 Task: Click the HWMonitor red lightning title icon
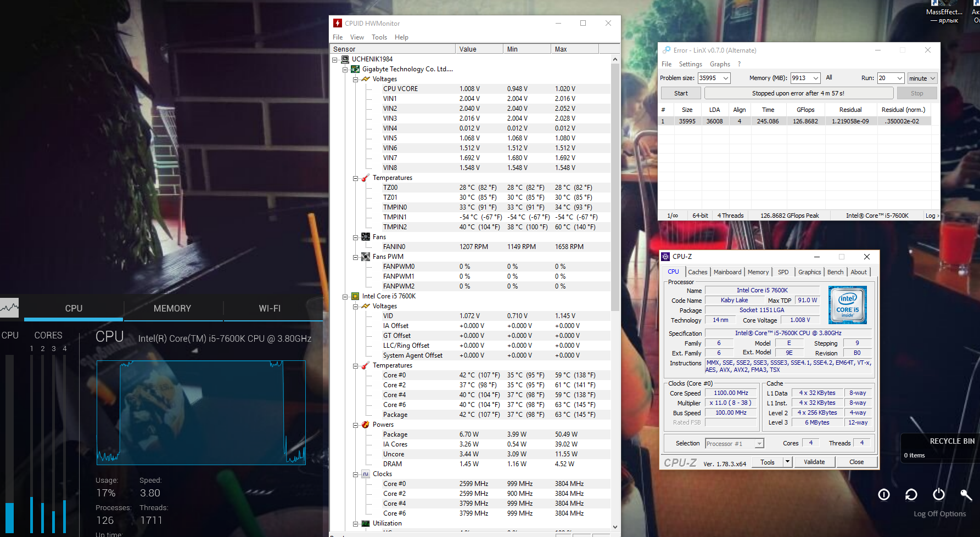click(x=338, y=23)
